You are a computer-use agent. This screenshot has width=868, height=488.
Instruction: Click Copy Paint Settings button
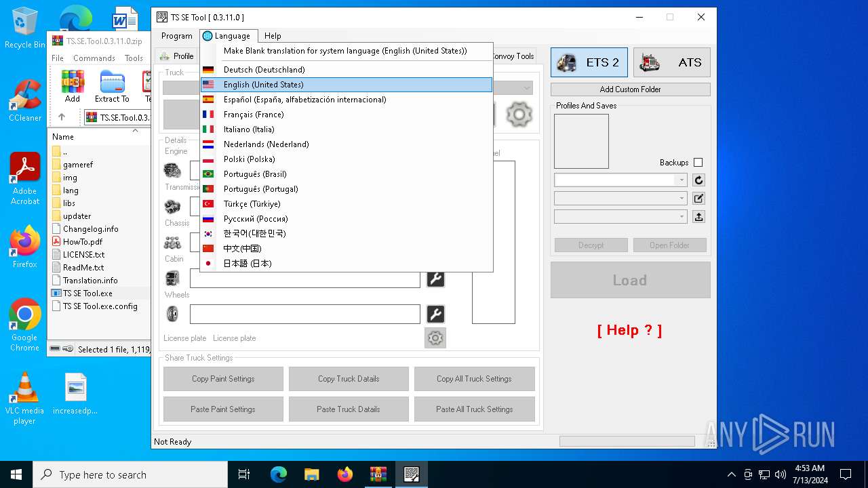(x=223, y=379)
